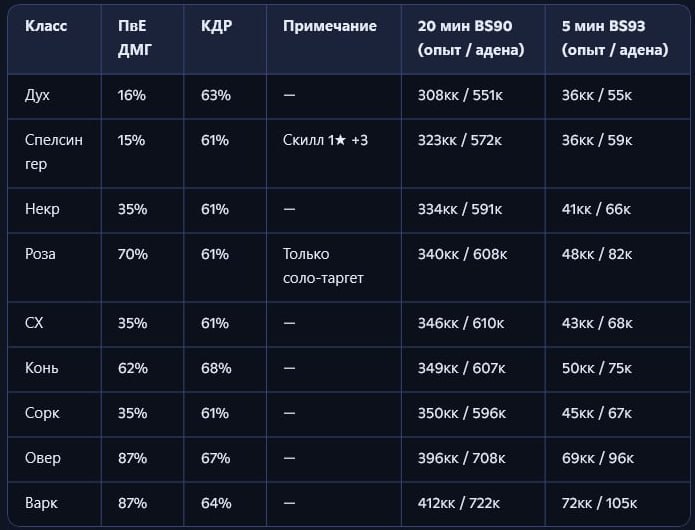Click the 70% damage cell

[132, 254]
